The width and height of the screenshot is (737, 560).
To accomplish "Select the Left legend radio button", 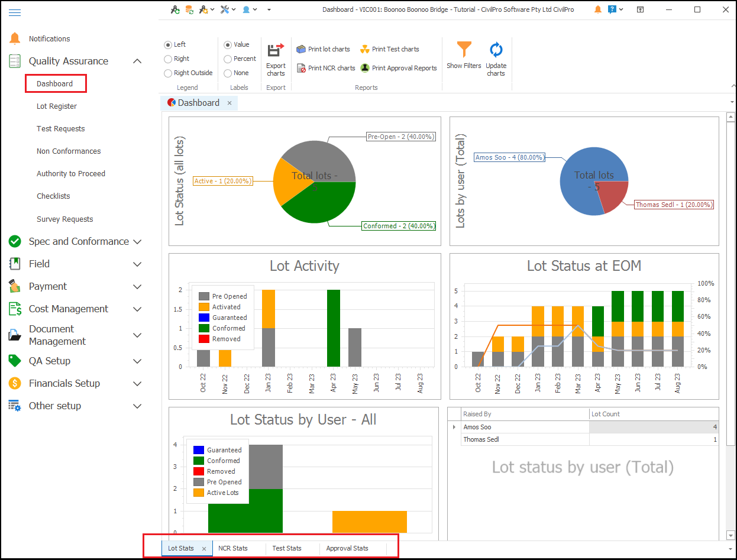I will coord(168,44).
